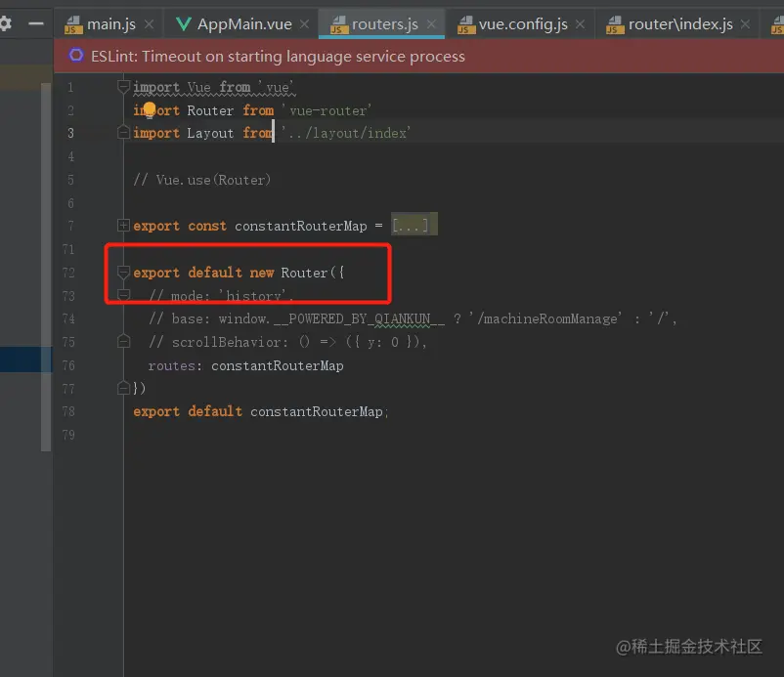784x677 pixels.
Task: Click the 'vue-router' import string
Action: (327, 110)
